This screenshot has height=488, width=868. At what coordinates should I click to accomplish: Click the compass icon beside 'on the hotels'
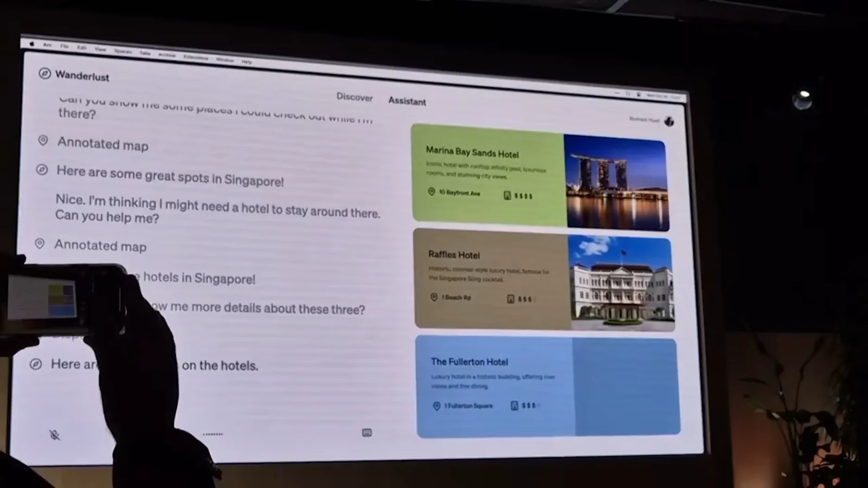pyautogui.click(x=36, y=364)
